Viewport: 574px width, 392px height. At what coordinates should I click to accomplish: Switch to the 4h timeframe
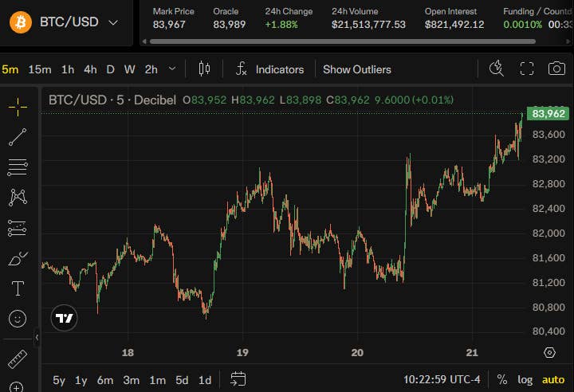[x=90, y=69]
